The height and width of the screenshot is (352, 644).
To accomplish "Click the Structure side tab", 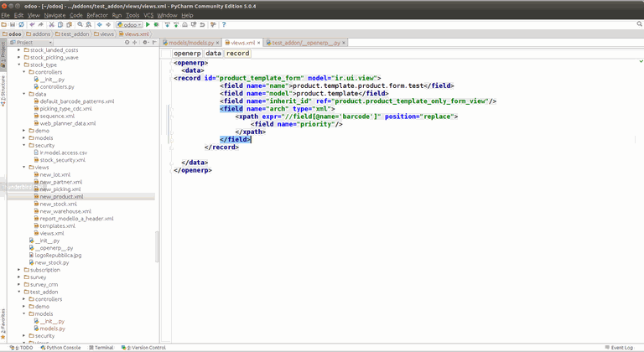I will (3, 91).
